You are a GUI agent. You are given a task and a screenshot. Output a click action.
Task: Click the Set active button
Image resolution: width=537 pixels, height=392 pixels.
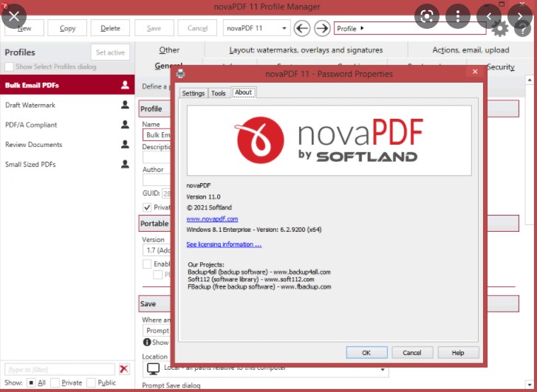[x=110, y=52]
